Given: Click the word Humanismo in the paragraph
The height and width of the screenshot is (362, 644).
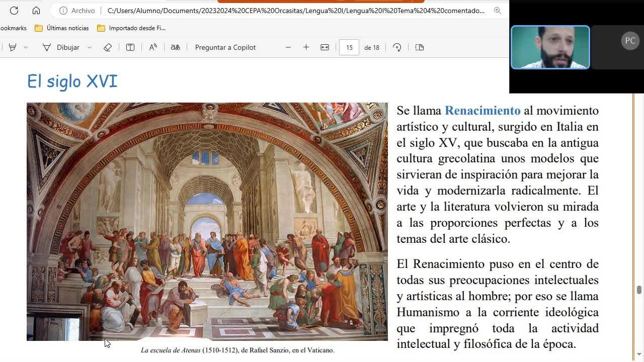Looking at the screenshot, I should point(428,312).
